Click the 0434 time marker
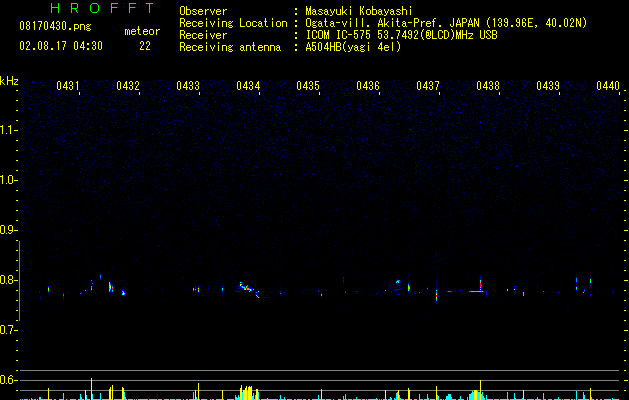The height and width of the screenshot is (400, 629). coord(248,86)
